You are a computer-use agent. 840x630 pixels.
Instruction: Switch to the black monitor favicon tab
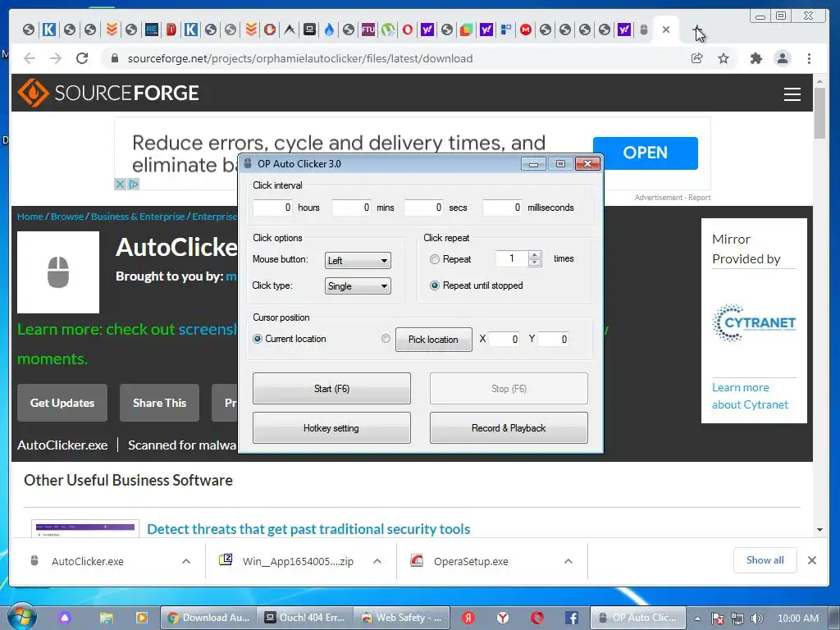click(309, 30)
